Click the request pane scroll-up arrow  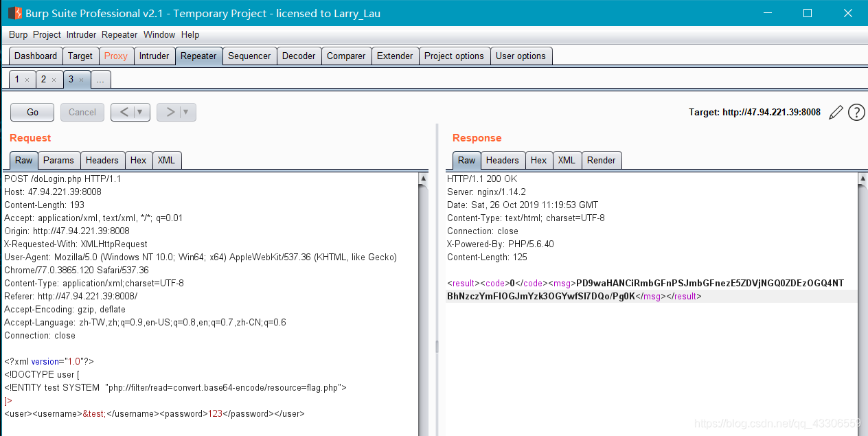[x=423, y=179]
